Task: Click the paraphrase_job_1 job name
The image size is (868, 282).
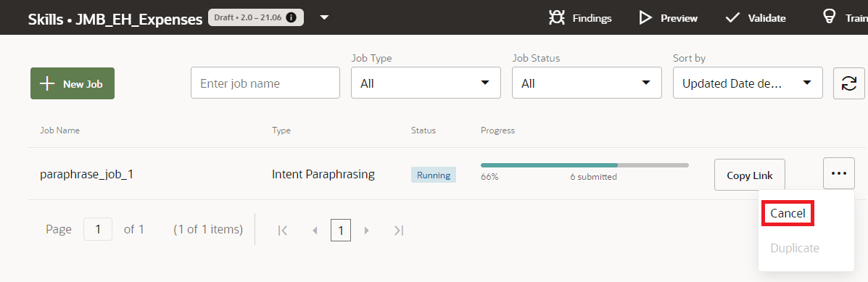Action: click(86, 175)
